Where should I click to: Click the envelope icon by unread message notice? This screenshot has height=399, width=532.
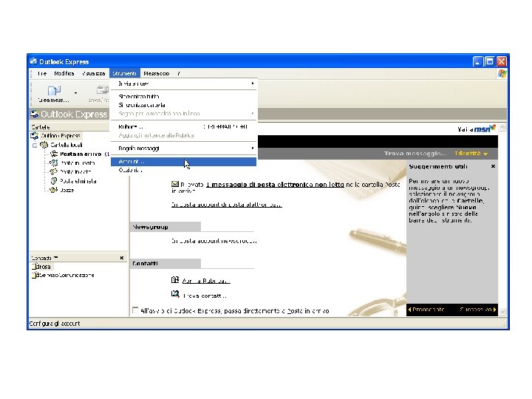174,184
